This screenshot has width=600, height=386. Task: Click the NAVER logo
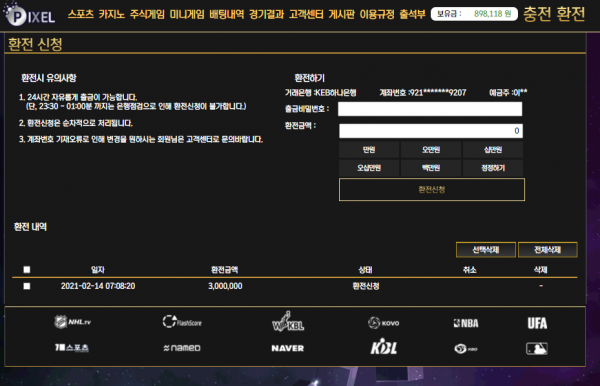pyautogui.click(x=288, y=349)
